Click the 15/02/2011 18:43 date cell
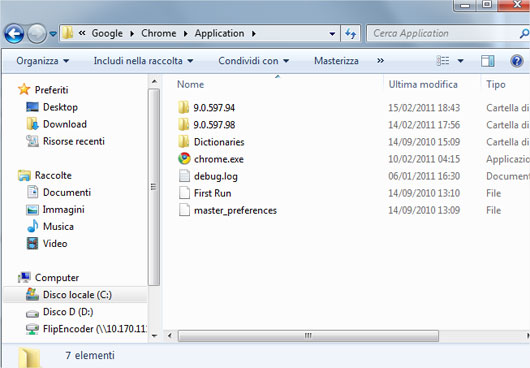 [424, 107]
